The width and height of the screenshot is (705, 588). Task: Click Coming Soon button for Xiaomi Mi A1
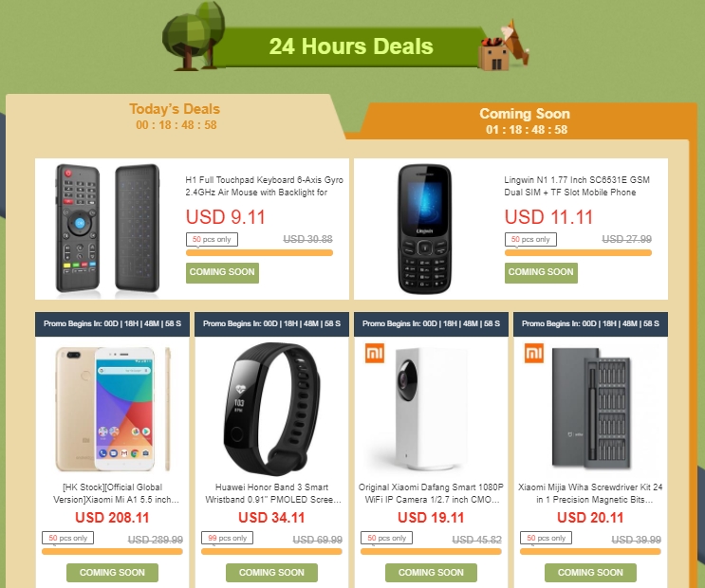point(112,573)
